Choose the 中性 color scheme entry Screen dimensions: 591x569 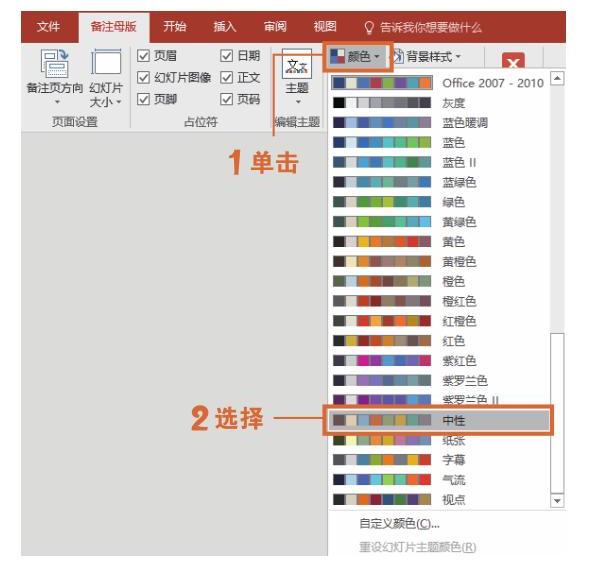tap(439, 421)
